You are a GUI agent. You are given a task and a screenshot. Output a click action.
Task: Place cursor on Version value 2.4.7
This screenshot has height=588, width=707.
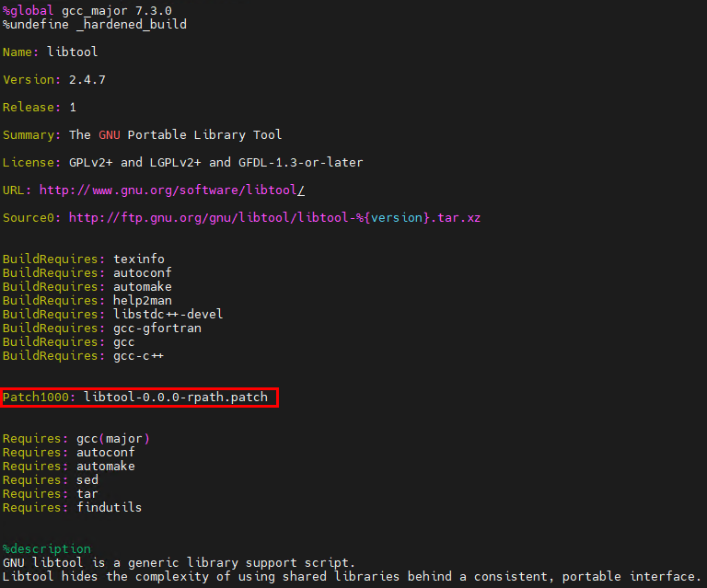point(87,80)
